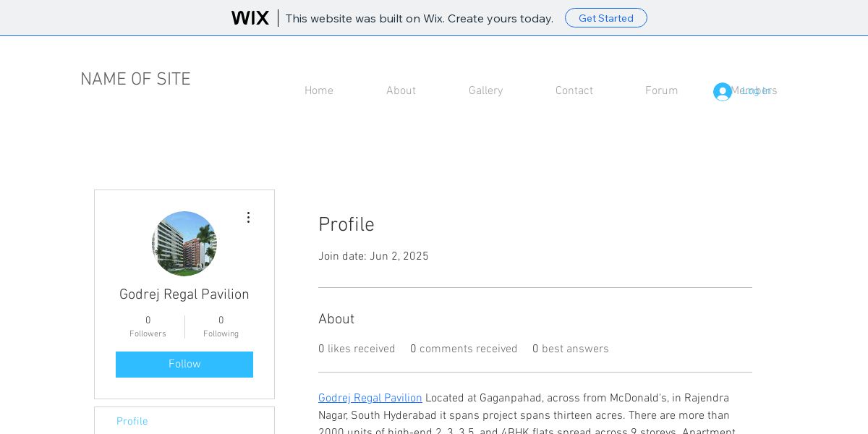This screenshot has width=868, height=434.
Task: Click the Godrej Regal Pavilion name heading
Action: [x=184, y=295]
